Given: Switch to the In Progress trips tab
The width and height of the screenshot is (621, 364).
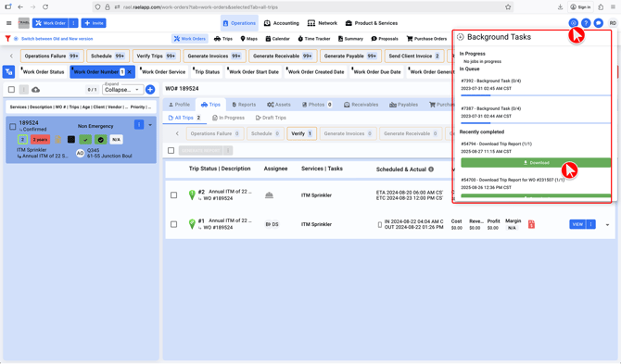Looking at the screenshot, I should 229,118.
